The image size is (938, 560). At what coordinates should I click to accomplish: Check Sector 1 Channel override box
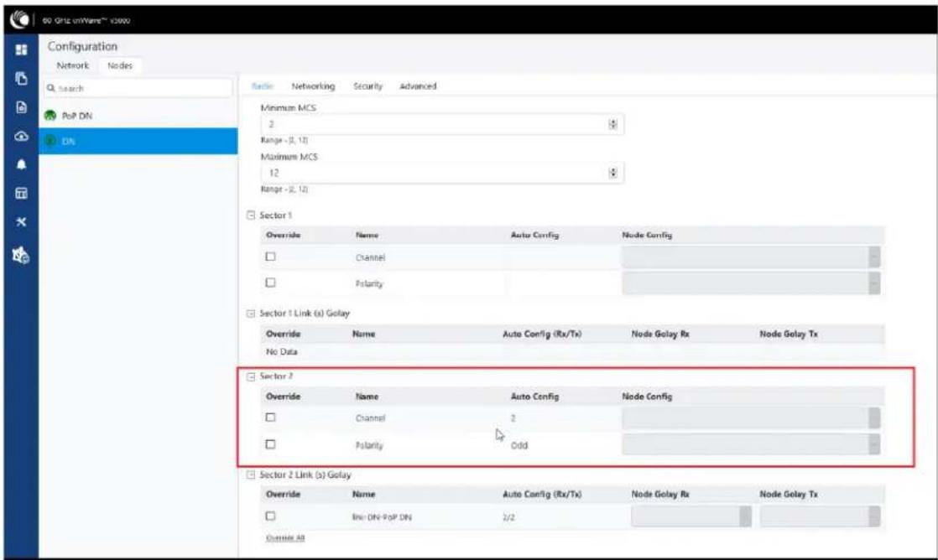270,257
